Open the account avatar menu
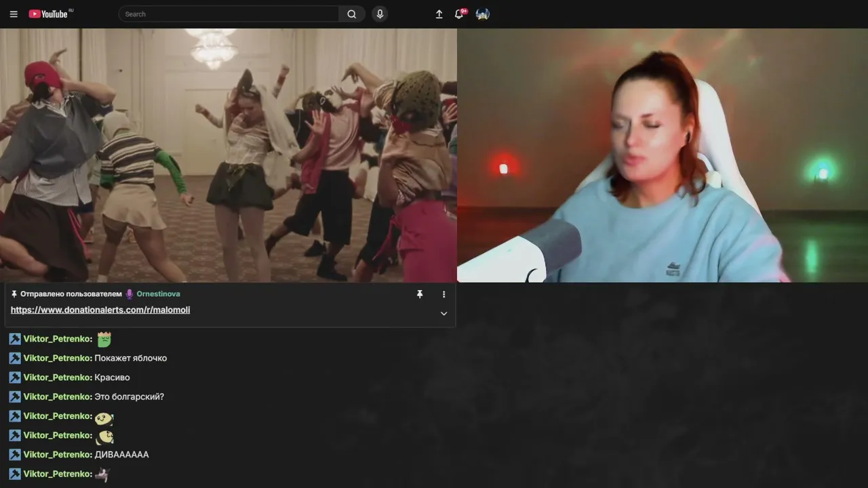Screen dimensions: 868x488 click(x=483, y=14)
